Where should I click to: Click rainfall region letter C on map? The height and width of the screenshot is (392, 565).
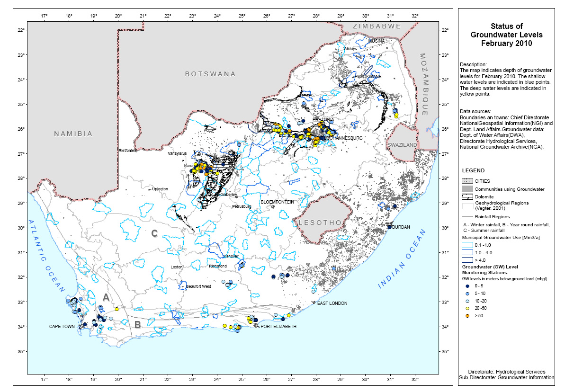[x=154, y=233]
